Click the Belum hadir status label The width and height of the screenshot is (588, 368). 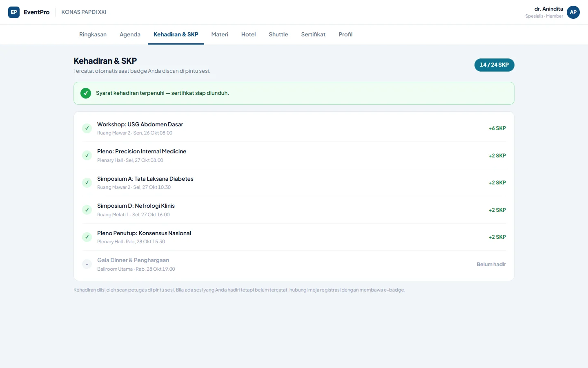(491, 265)
